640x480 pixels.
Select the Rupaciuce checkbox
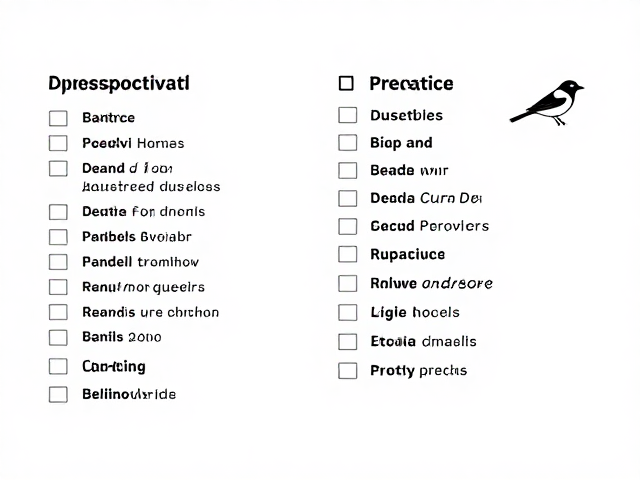pos(348,254)
